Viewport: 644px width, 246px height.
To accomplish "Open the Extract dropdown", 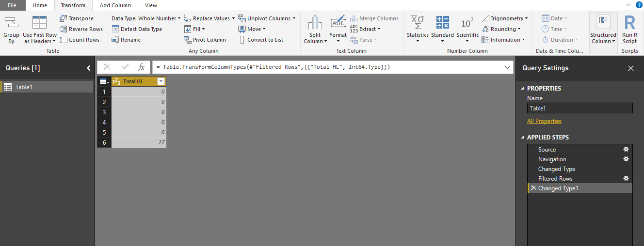I will 365,29.
